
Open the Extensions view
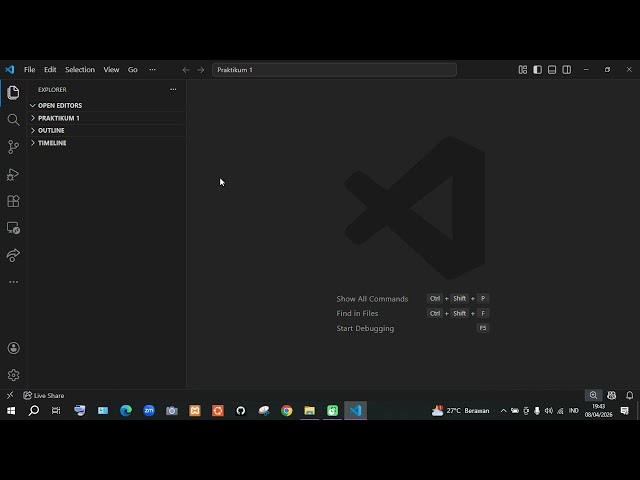pyautogui.click(x=13, y=201)
